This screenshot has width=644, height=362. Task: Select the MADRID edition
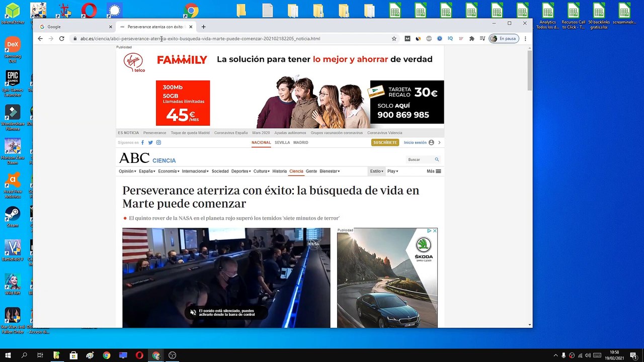[x=301, y=143]
